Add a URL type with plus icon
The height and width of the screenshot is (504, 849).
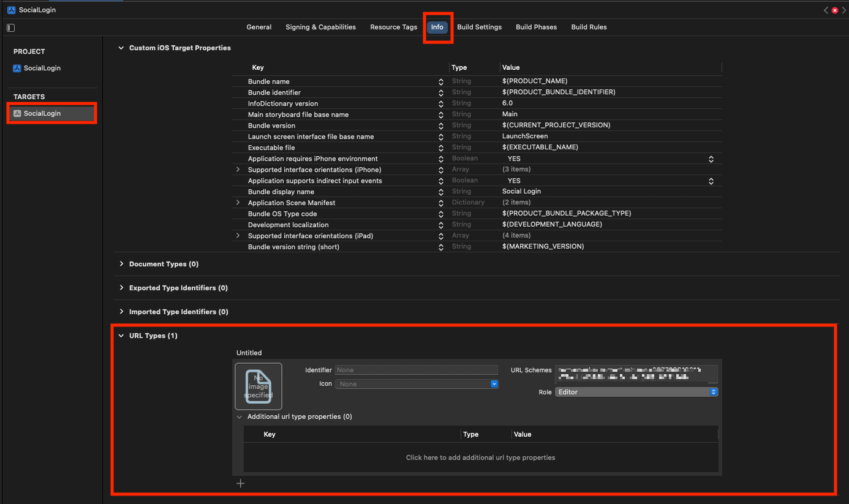click(241, 484)
